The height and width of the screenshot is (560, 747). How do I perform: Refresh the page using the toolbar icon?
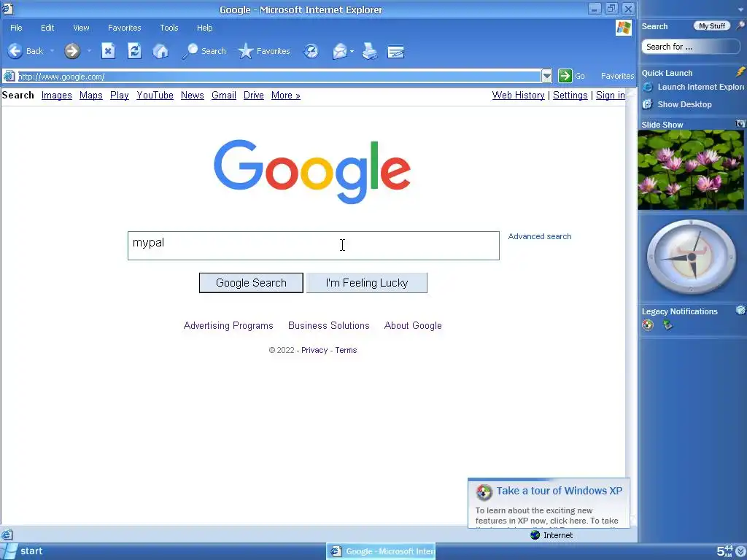pyautogui.click(x=134, y=51)
